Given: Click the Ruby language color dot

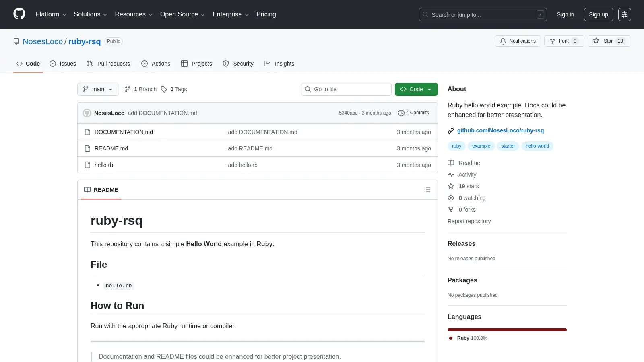Looking at the screenshot, I should coord(451,338).
